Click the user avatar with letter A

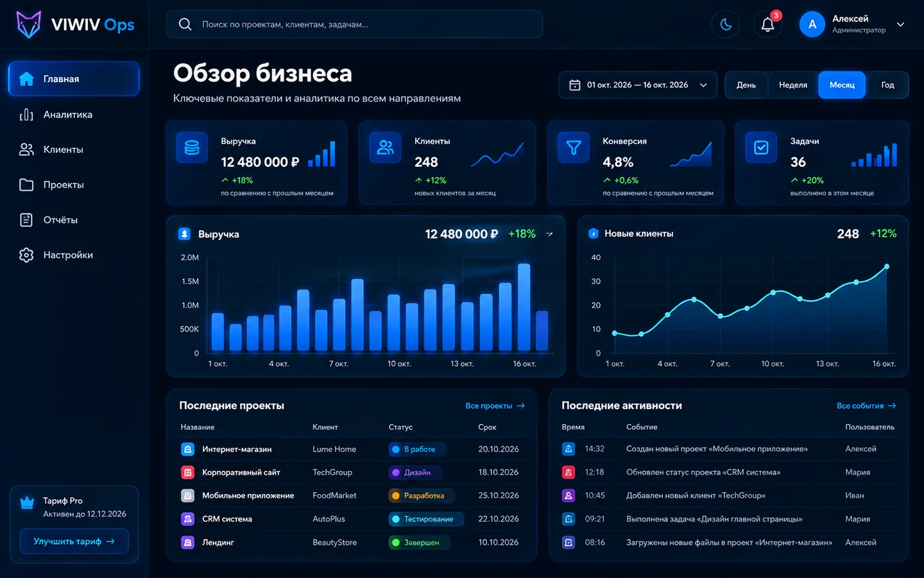[812, 24]
